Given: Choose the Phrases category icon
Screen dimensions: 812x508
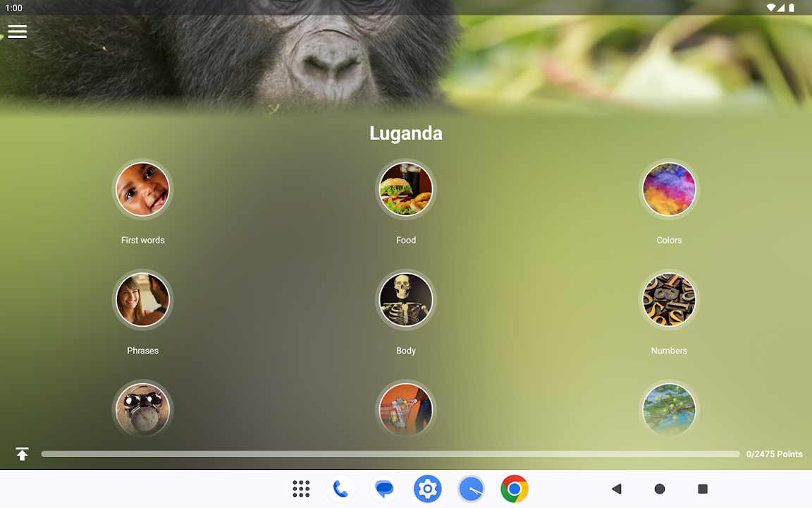Looking at the screenshot, I should point(142,300).
